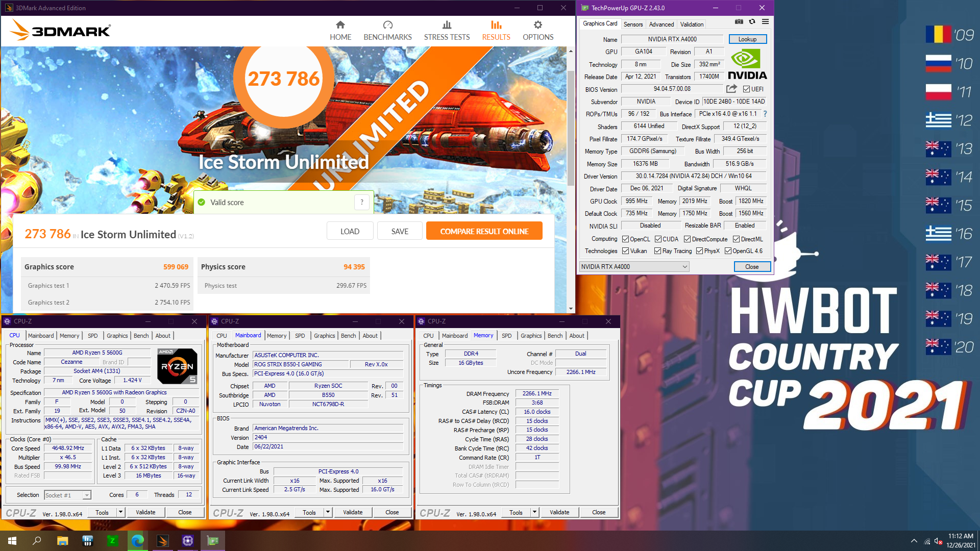Open the Socket #1 selection dropdown
Image resolution: width=980 pixels, height=551 pixels.
pos(67,495)
